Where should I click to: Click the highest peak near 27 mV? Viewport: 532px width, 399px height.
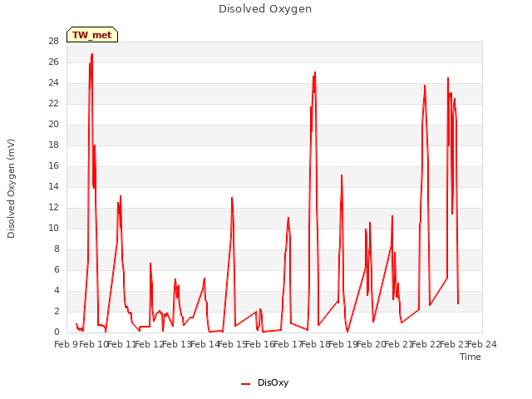pos(92,54)
